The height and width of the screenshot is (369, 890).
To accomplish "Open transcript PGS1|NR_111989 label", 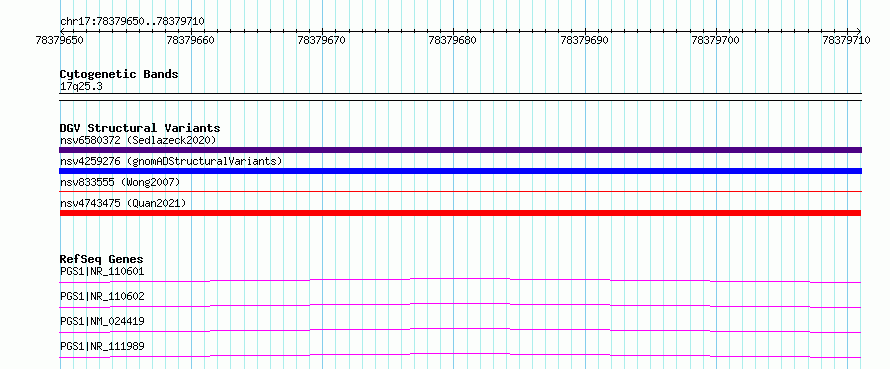I will pos(102,346).
